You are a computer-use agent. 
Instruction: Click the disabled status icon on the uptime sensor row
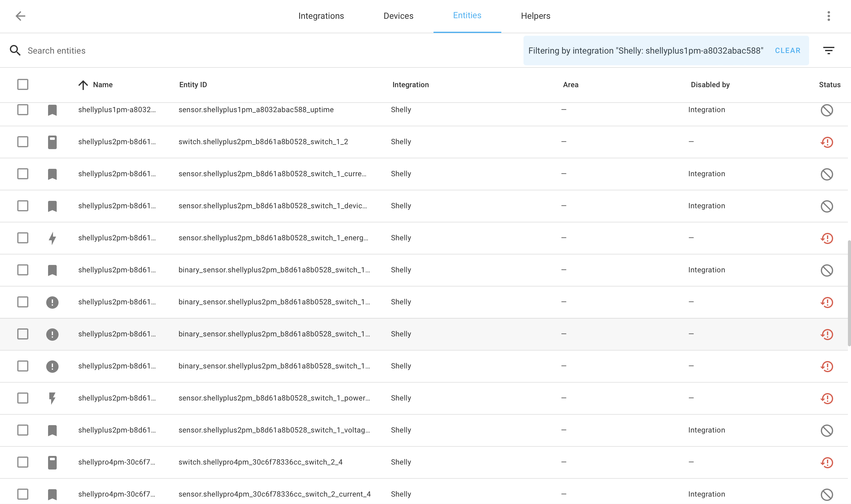(827, 110)
